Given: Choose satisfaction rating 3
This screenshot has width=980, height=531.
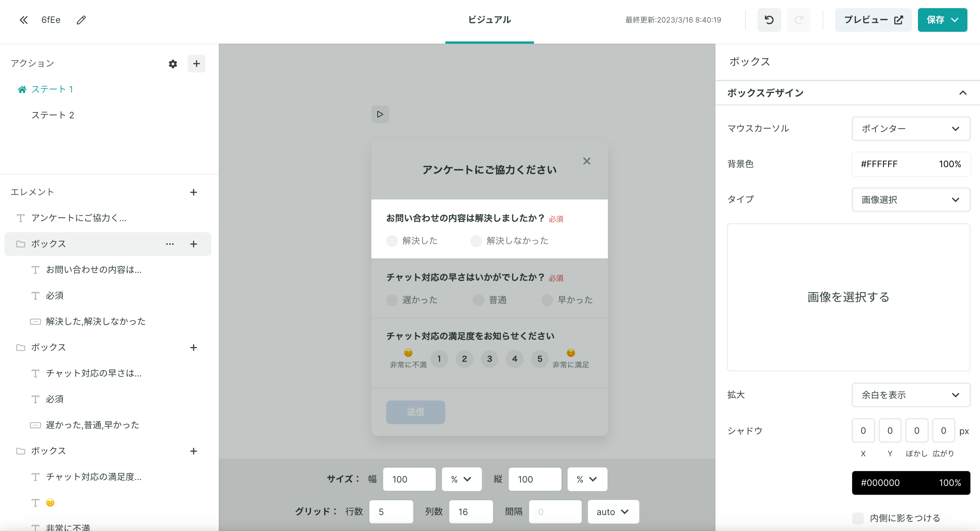Looking at the screenshot, I should click(x=489, y=359).
